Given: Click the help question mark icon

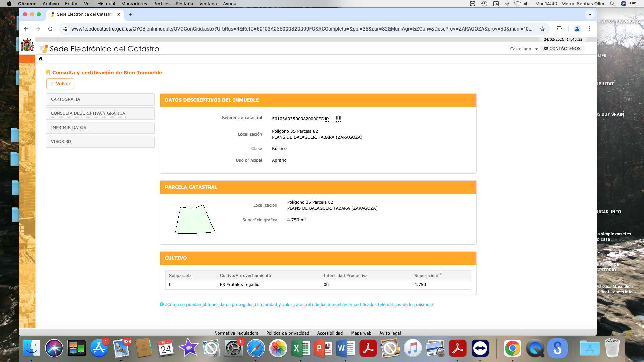Looking at the screenshot, I should coord(162,304).
